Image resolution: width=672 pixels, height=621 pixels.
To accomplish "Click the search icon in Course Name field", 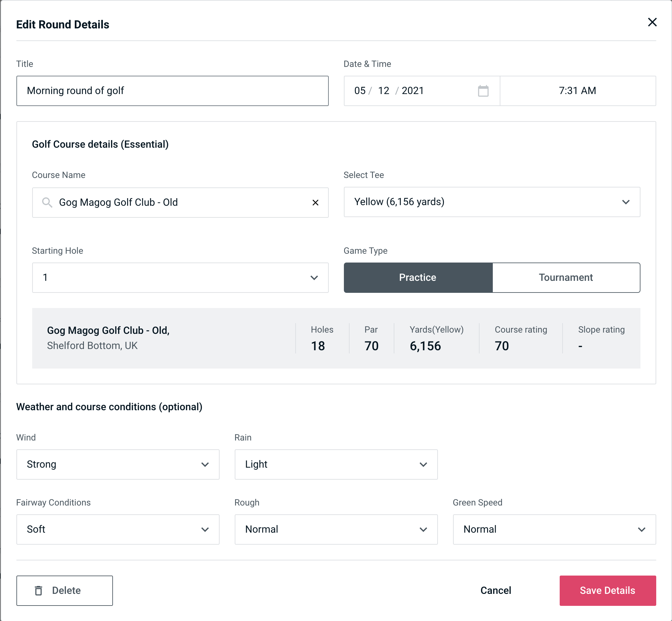I will pyautogui.click(x=47, y=202).
